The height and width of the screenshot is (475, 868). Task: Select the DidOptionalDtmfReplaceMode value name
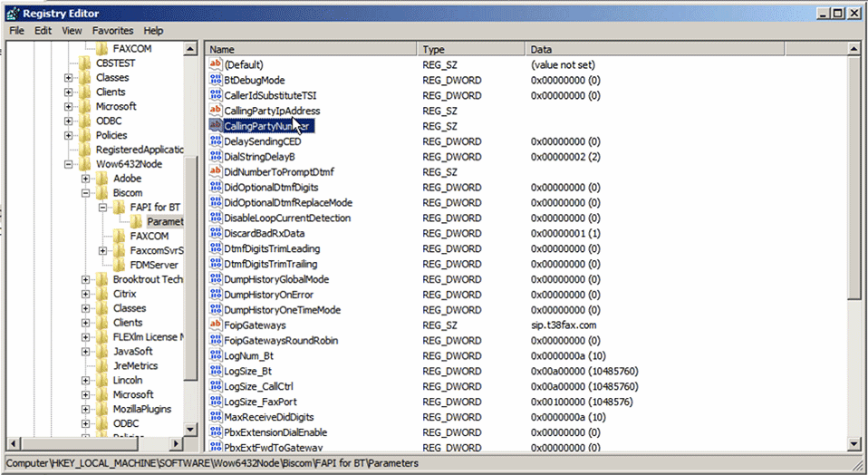tap(288, 203)
